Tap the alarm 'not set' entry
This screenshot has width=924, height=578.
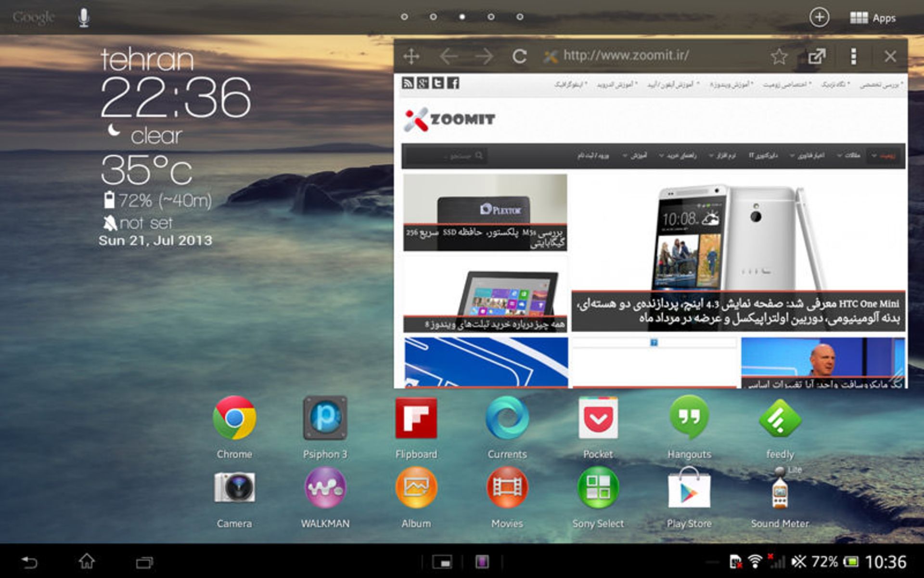pos(138,223)
